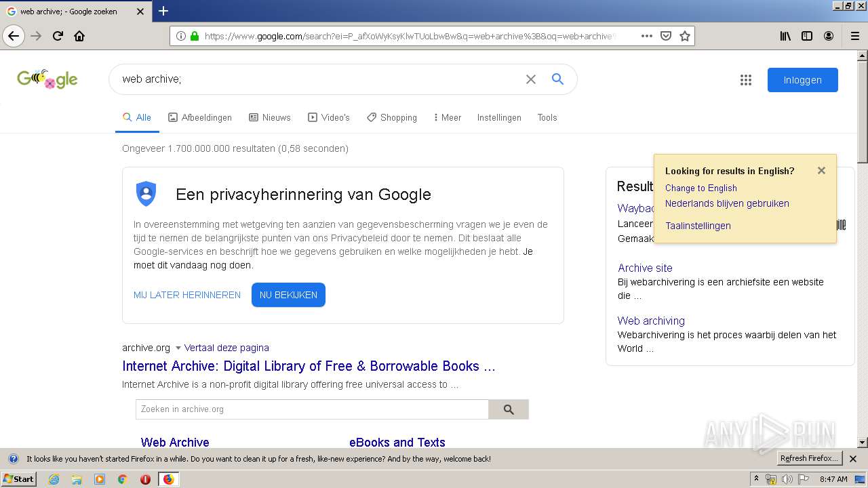
Task: Close the Firefox refresh notification bar
Action: 853,459
